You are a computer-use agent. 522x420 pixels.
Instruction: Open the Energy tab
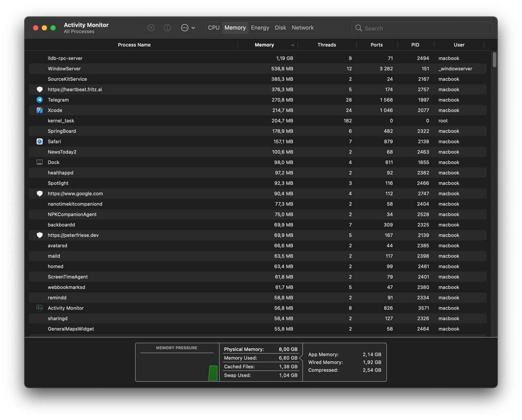tap(260, 28)
